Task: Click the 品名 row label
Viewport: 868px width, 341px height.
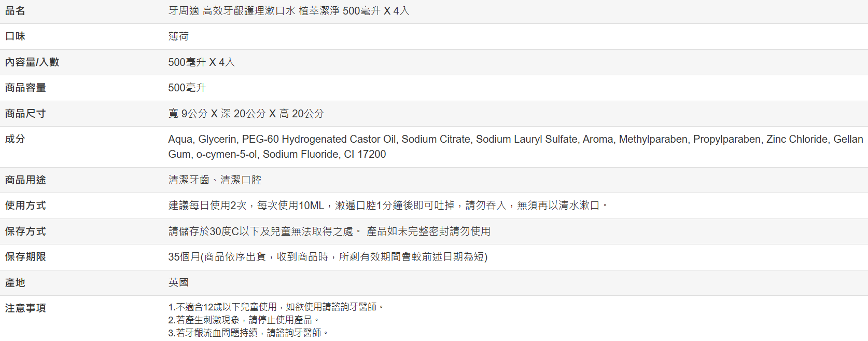Action: point(15,11)
